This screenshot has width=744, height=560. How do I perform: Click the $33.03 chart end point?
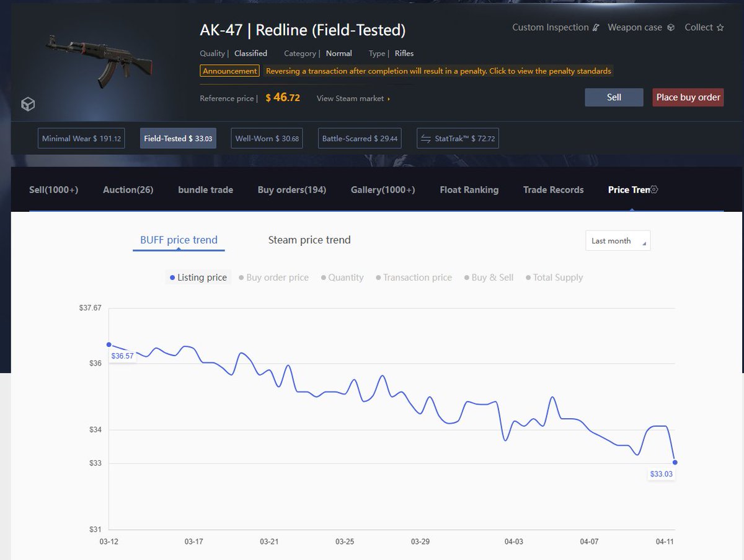675,462
